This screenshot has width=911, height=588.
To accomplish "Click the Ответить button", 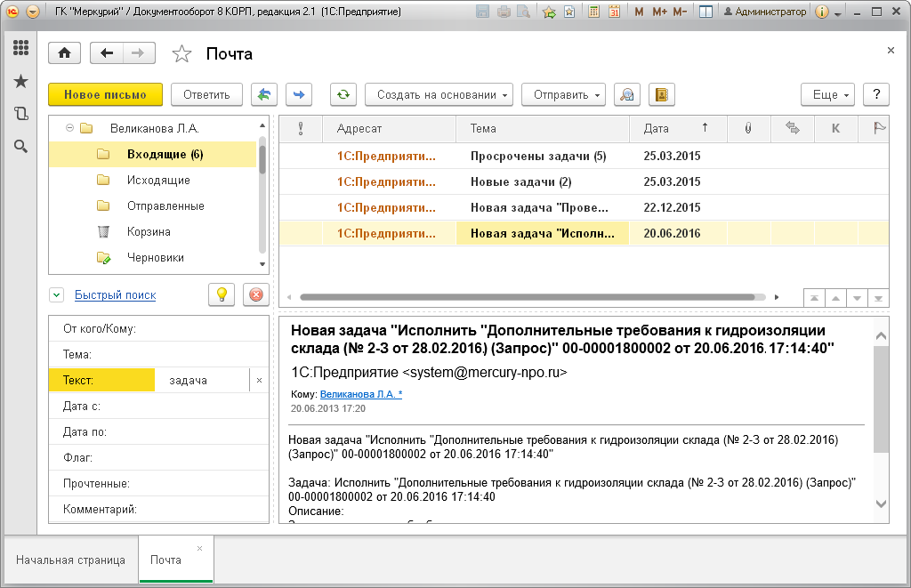I will (x=206, y=94).
